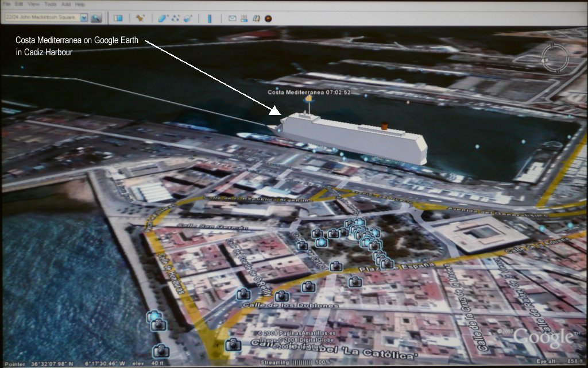Click the elev 40 ft status readout
Viewport: 588px width, 368px height.
pyautogui.click(x=148, y=363)
